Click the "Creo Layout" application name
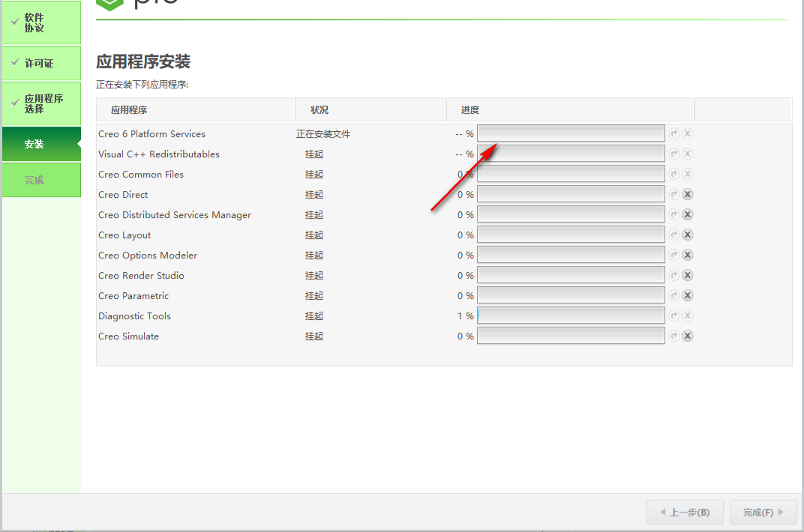This screenshot has height=532, width=804. coord(124,235)
